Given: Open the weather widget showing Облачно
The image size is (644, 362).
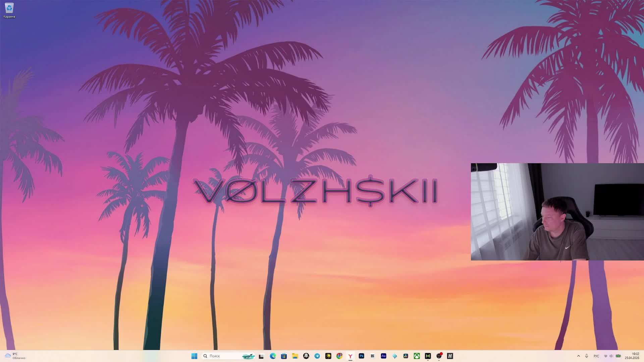Looking at the screenshot, I should (15, 356).
